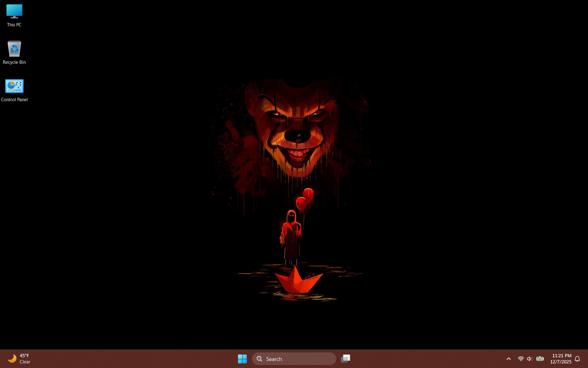Open notifications via the bell icon
The image size is (588, 368).
[578, 358]
